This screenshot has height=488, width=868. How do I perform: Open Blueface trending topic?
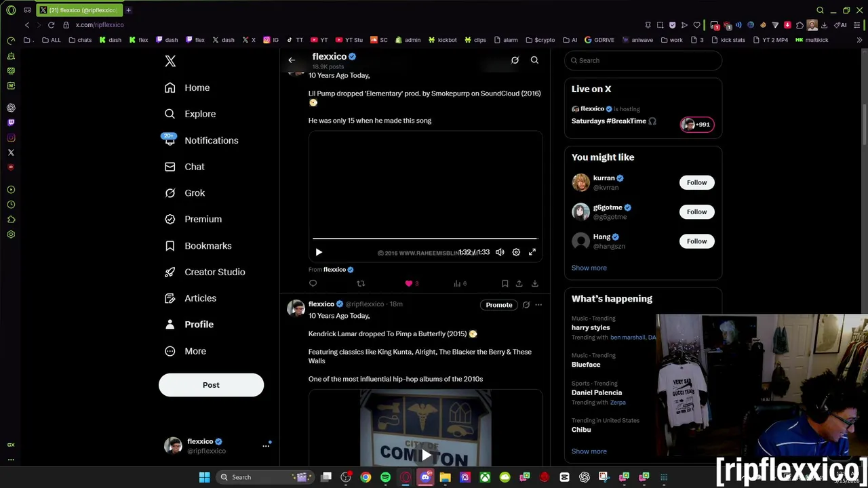[x=586, y=365]
